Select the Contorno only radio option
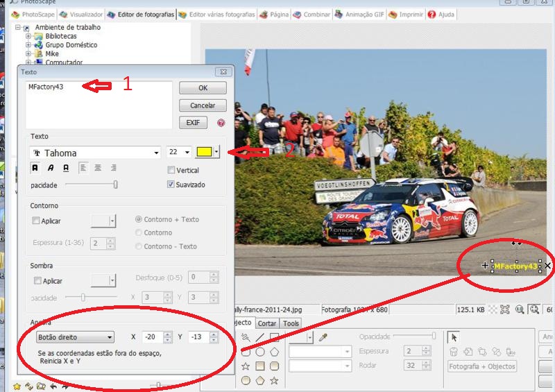 139,232
